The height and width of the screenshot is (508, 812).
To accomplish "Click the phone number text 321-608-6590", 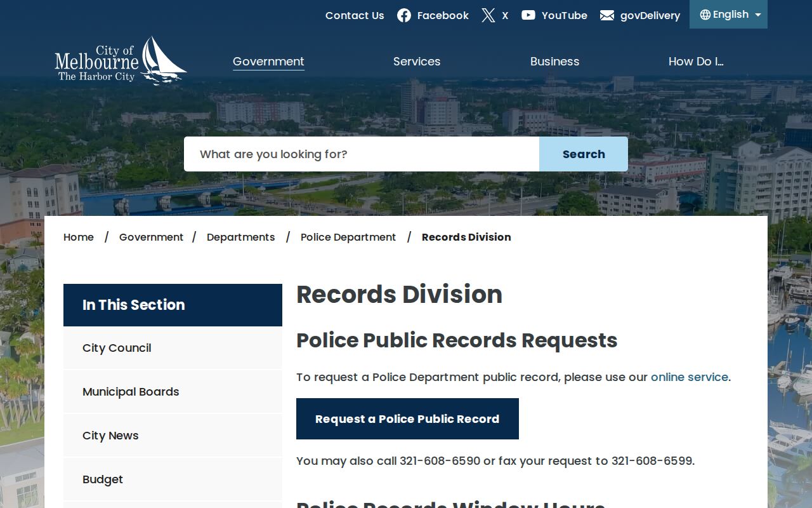I will tap(440, 461).
